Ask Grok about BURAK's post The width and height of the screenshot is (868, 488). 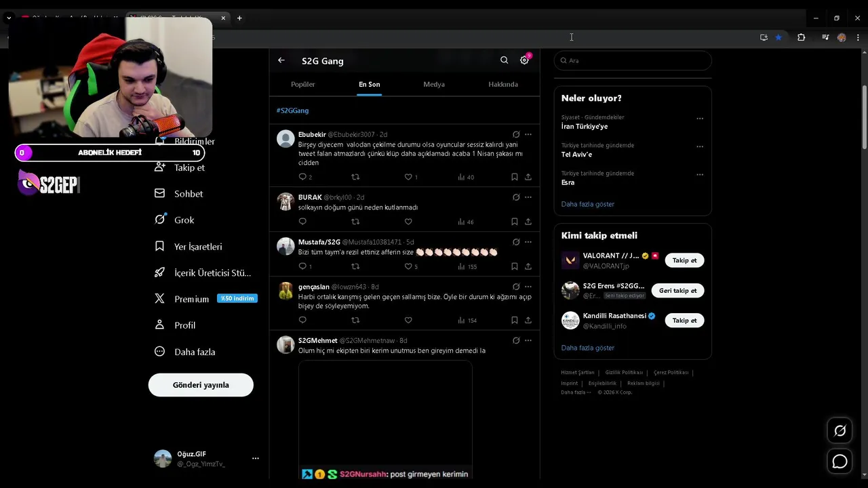(x=516, y=197)
